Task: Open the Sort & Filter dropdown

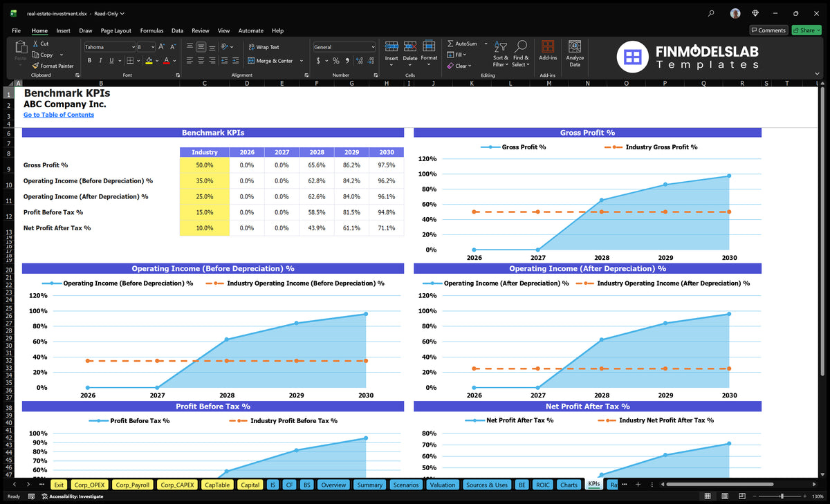Action: click(x=500, y=53)
